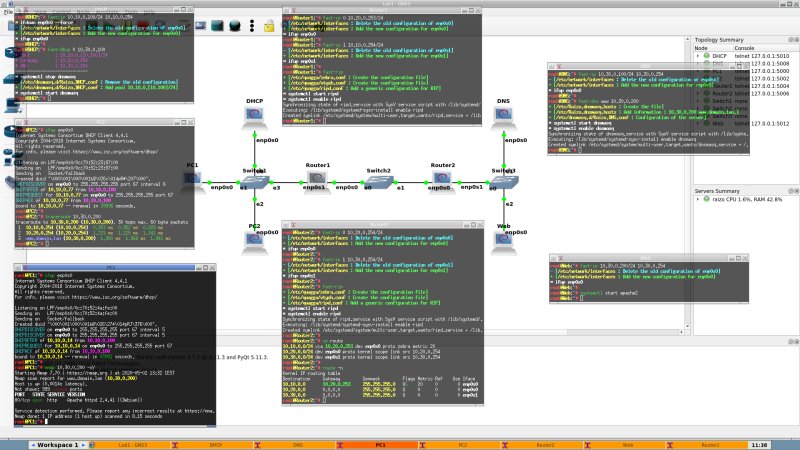
Task: Expand the Router2 entry in Topology Summary
Action: coord(698,92)
